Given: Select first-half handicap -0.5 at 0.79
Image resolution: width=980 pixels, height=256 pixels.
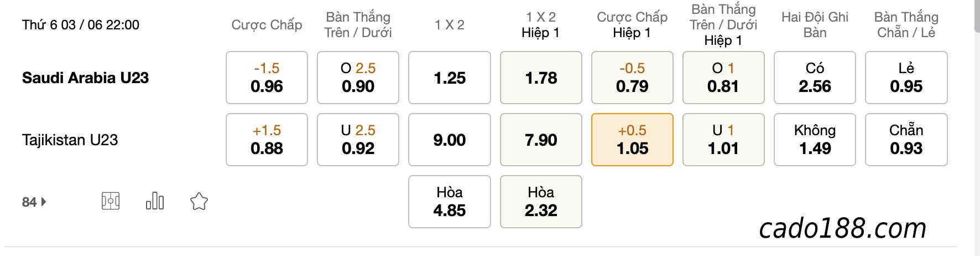Looking at the screenshot, I should coord(632,78).
